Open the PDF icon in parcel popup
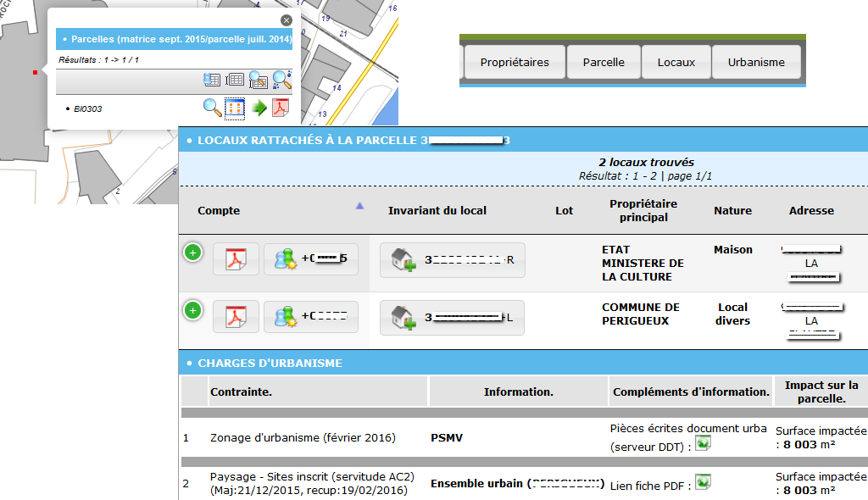Image resolution: width=868 pixels, height=500 pixels. pos(281,108)
